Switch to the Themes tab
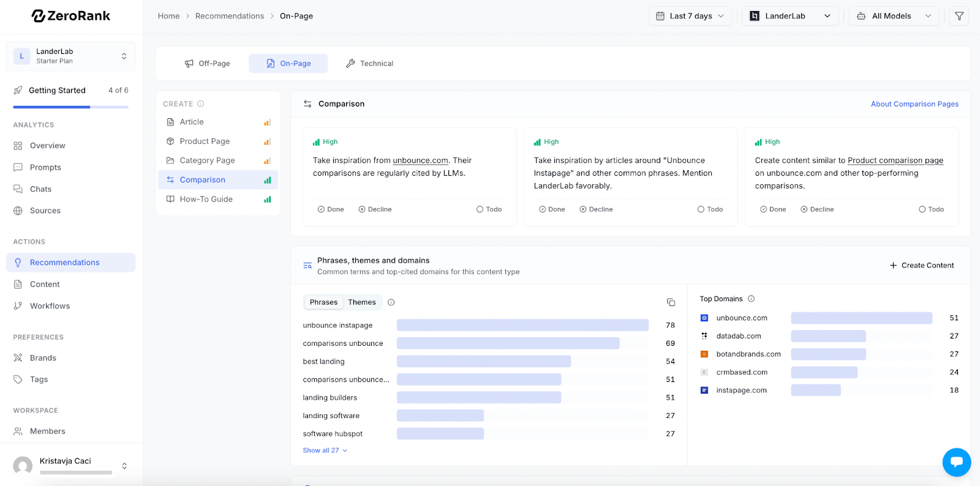 click(362, 302)
